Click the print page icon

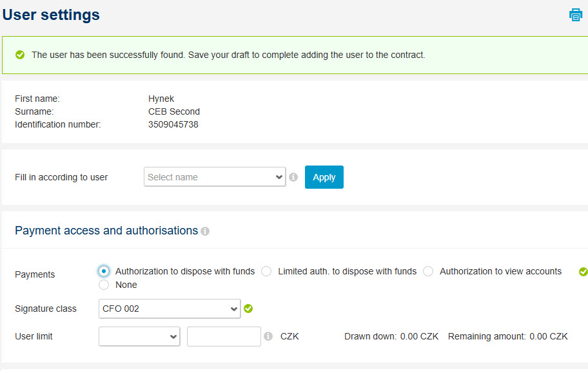(576, 15)
